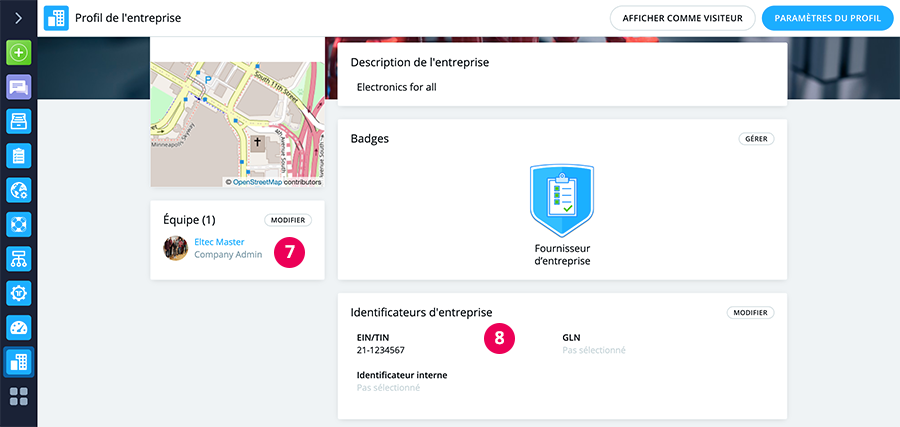Click the GLN 'Pas sélectionné' value
The image size is (900, 427).
click(593, 350)
